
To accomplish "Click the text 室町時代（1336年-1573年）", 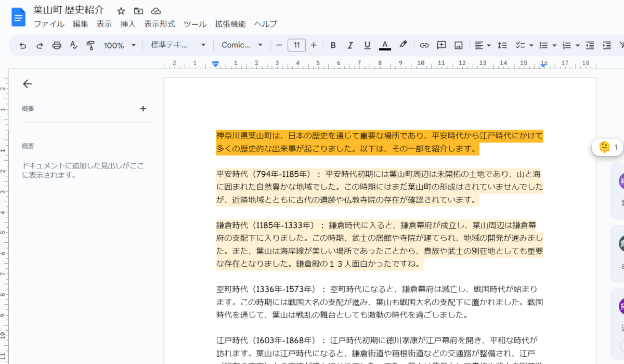I will (x=267, y=289).
